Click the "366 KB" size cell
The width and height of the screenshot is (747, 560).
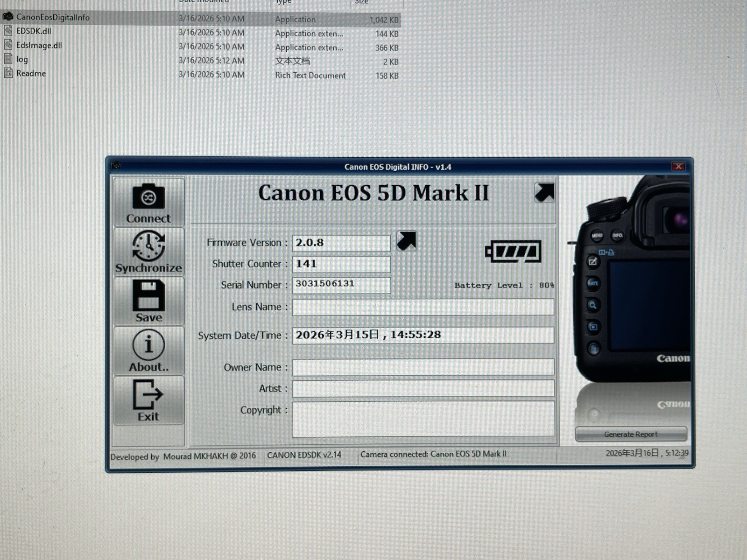(x=387, y=48)
